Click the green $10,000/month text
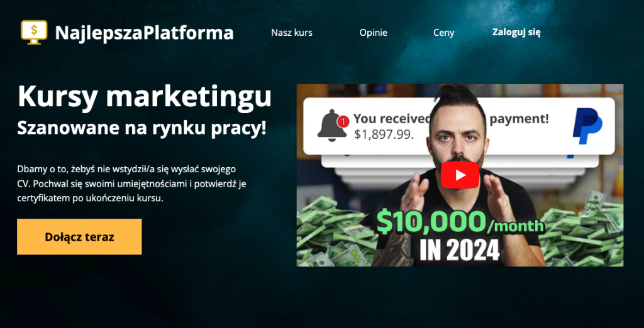Viewport: 644px width, 328px height. tap(460, 223)
